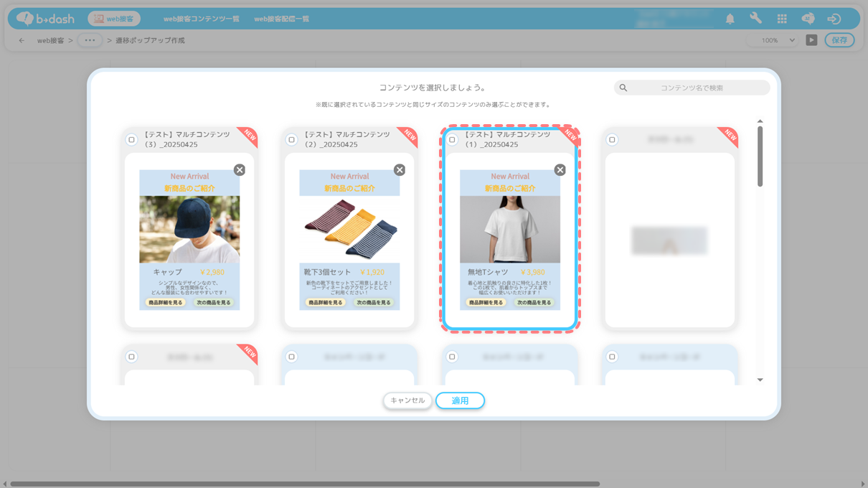Open the 100% zoom dropdown
This screenshot has width=868, height=488.
click(773, 40)
